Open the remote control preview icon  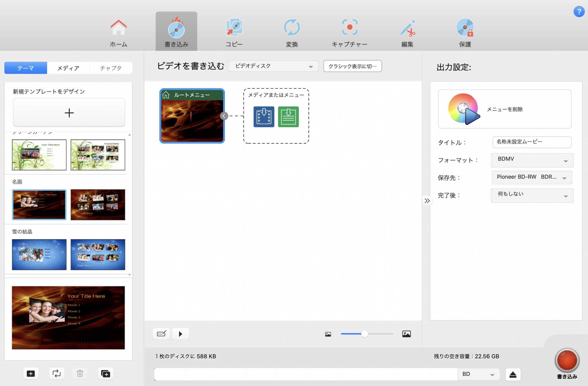coord(161,334)
